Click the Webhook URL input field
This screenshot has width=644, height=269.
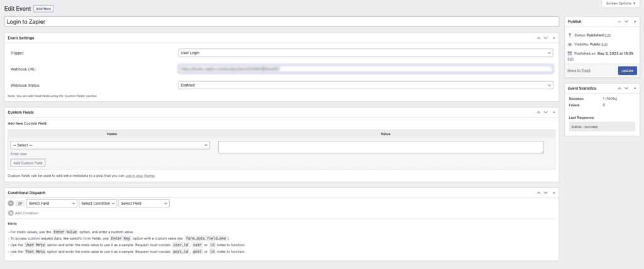(x=365, y=69)
